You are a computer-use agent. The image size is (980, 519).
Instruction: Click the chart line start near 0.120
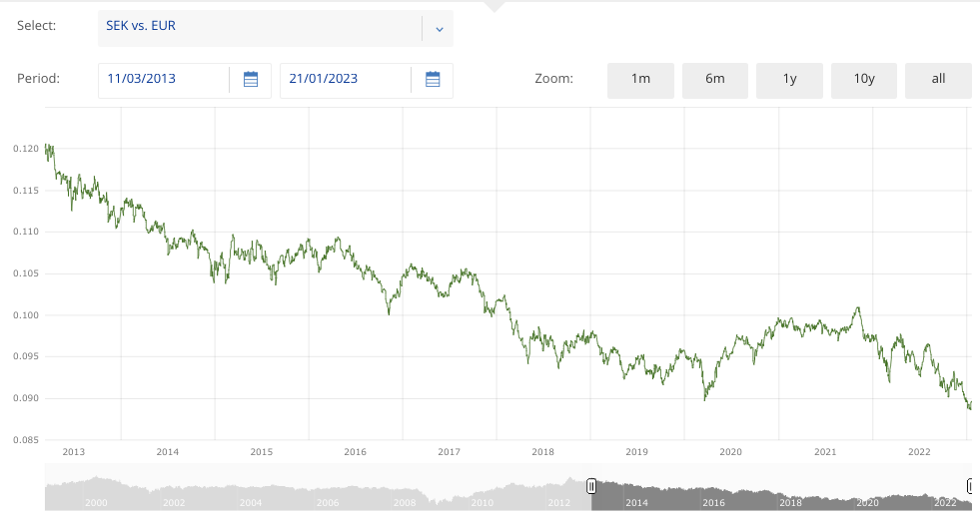48,148
